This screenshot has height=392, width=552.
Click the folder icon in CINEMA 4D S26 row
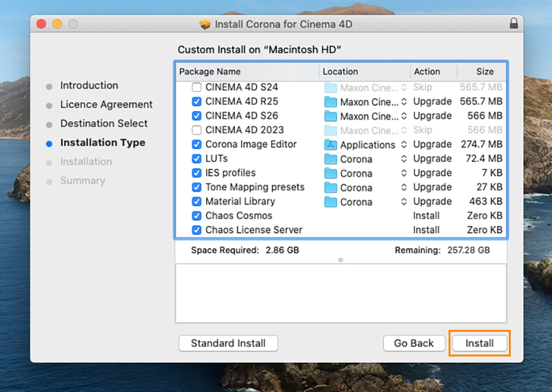[x=331, y=116]
